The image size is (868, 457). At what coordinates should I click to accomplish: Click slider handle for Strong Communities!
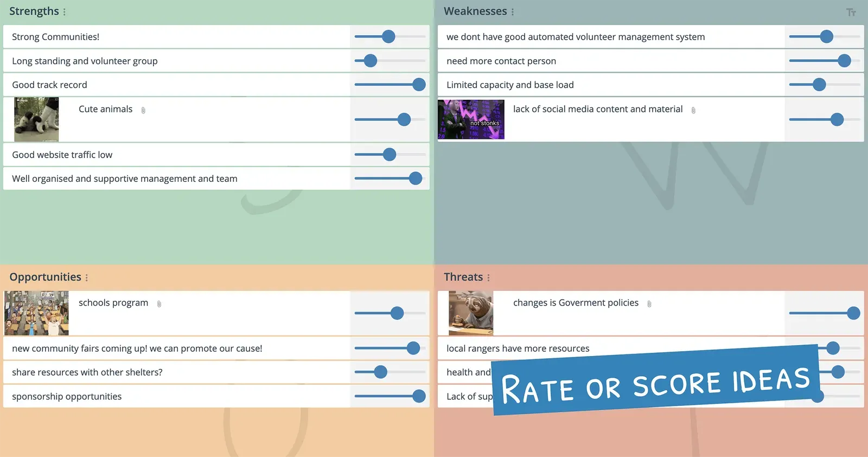click(x=388, y=36)
